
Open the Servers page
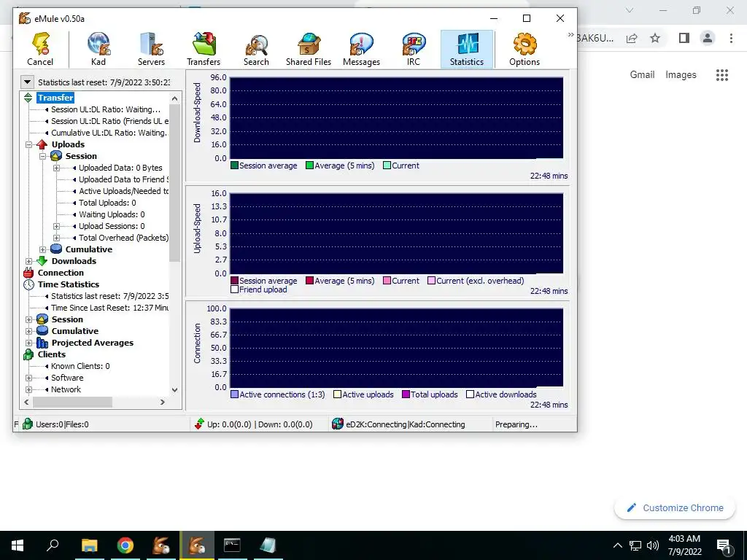(151, 49)
